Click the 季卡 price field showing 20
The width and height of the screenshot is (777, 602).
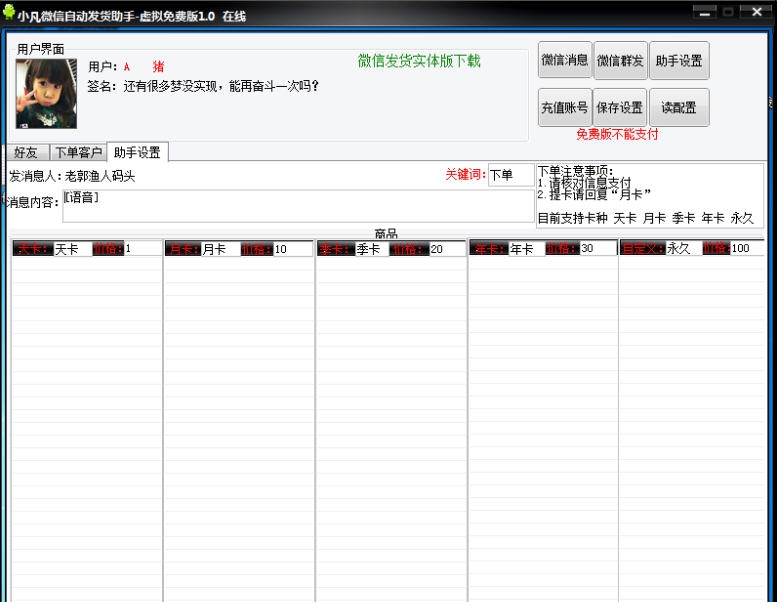447,249
